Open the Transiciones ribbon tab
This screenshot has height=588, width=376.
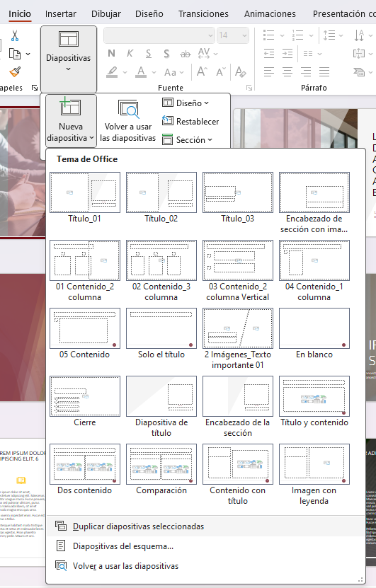203,14
